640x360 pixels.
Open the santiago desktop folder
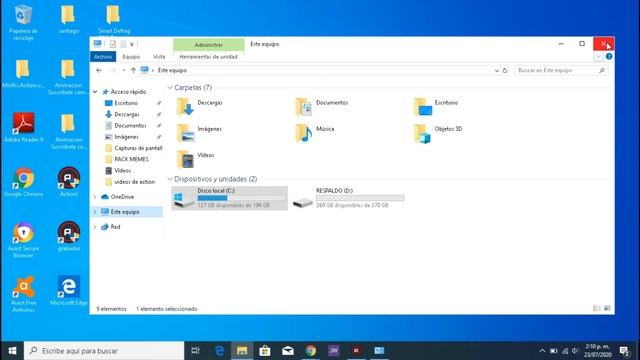[x=69, y=19]
